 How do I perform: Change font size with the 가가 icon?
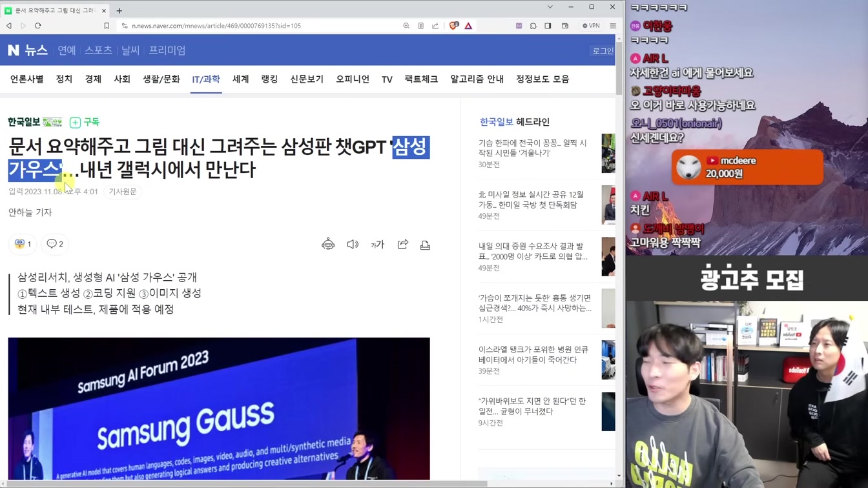(x=378, y=245)
